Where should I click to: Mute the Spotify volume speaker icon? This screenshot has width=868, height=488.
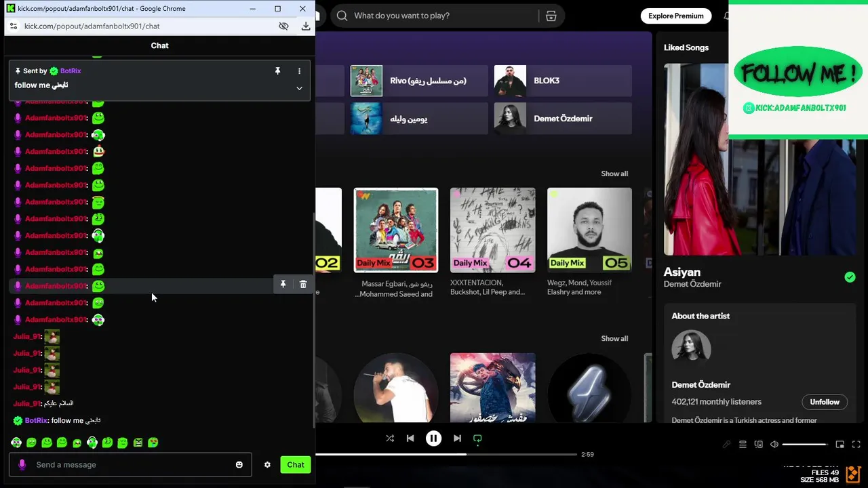pos(774,445)
